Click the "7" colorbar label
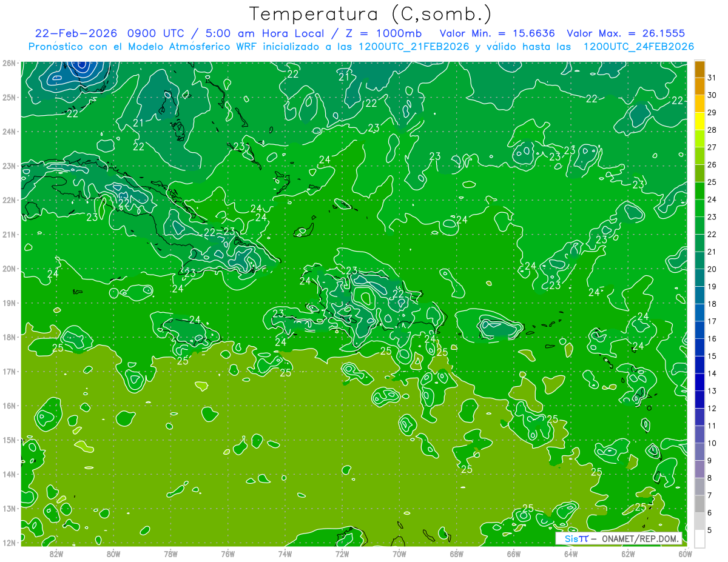The height and width of the screenshot is (562, 728). pos(710,495)
